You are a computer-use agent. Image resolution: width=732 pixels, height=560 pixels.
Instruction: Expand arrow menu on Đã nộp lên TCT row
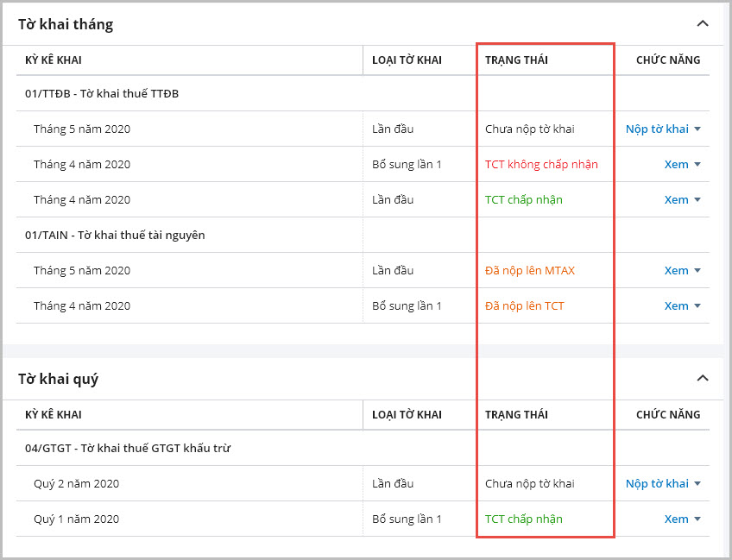[697, 306]
